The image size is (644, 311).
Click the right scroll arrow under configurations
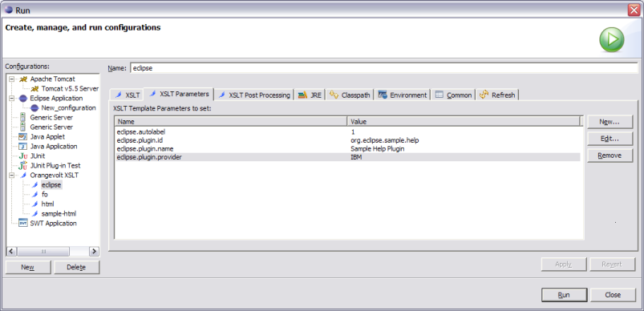pyautogui.click(x=94, y=251)
